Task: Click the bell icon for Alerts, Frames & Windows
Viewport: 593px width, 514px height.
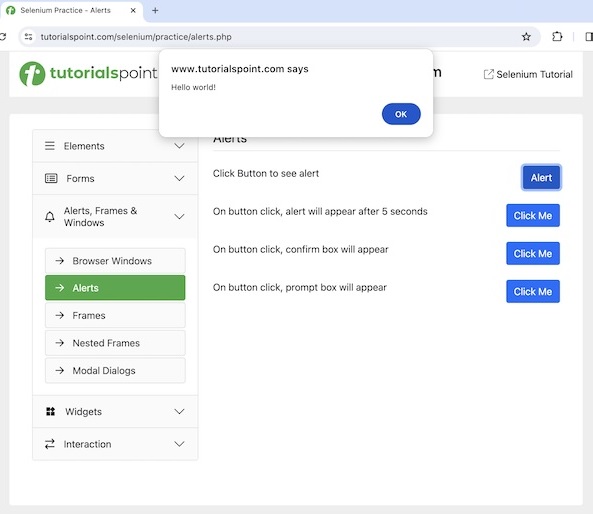Action: click(x=50, y=217)
